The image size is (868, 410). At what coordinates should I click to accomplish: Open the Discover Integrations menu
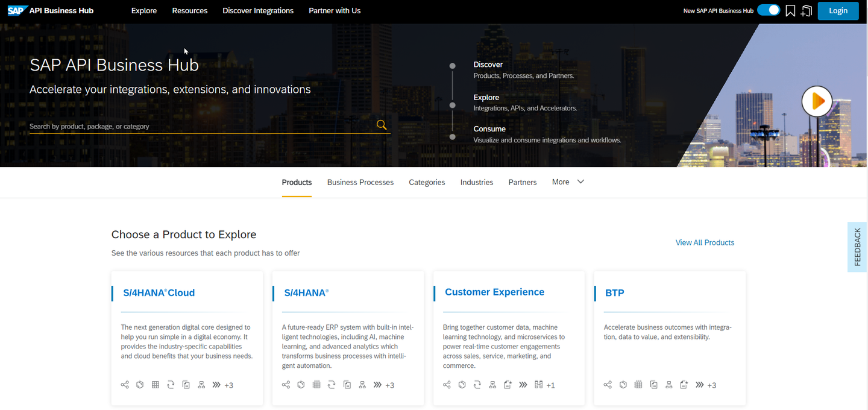[258, 11]
